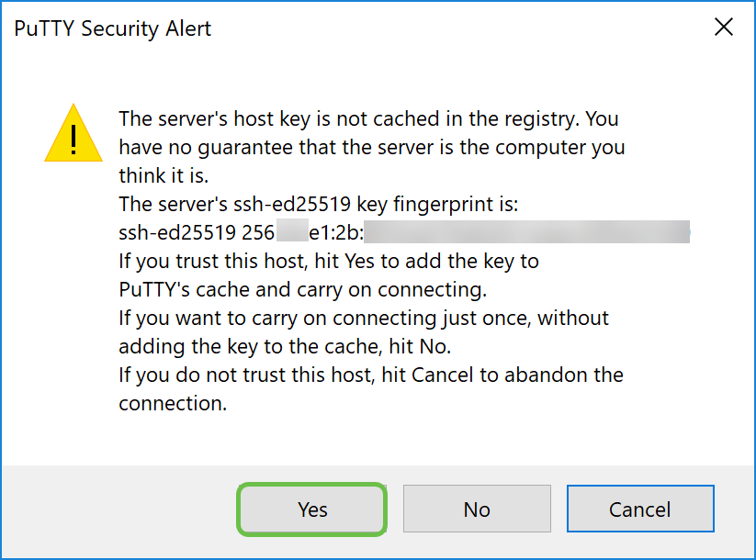
Task: Click 'PuTTY's cache and carry on connecting' text
Action: point(302,289)
